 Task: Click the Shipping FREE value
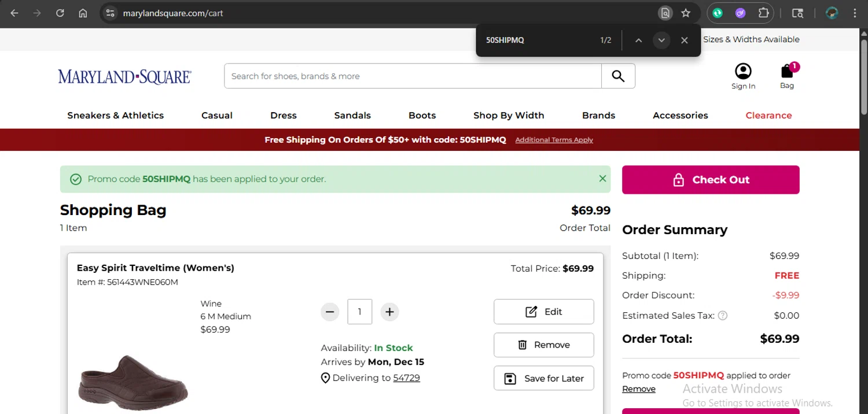click(x=786, y=276)
